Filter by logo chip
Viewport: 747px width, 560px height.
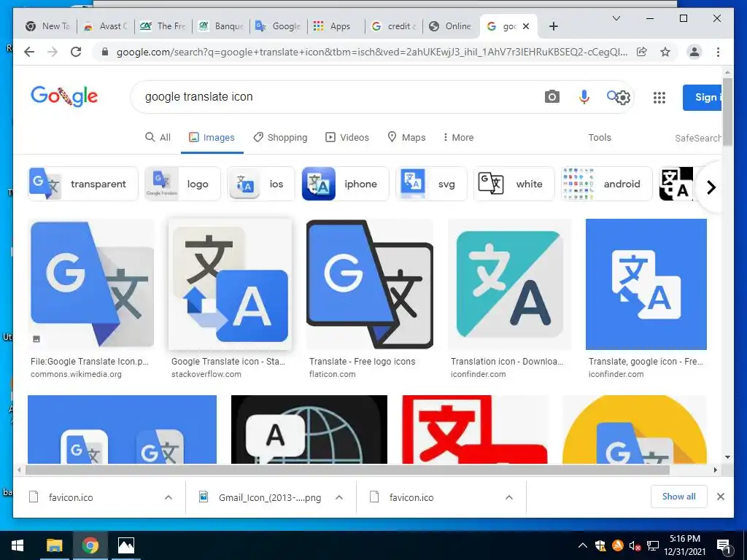[x=182, y=184]
